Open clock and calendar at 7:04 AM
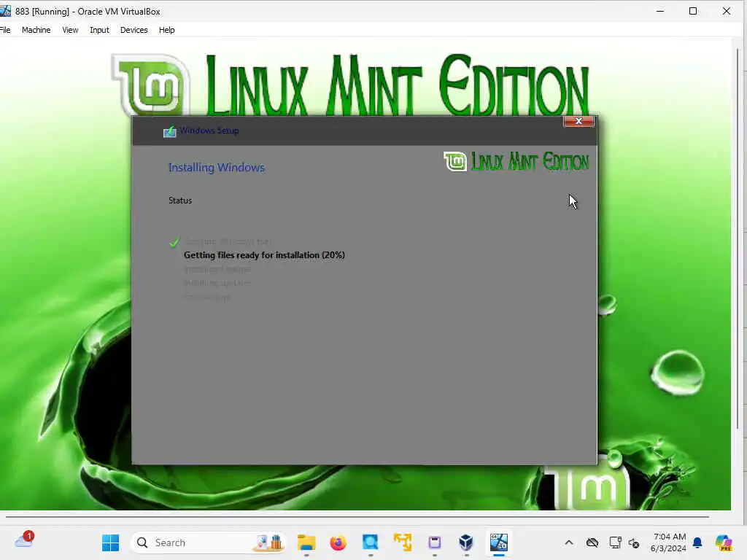747x560 pixels. [x=668, y=542]
